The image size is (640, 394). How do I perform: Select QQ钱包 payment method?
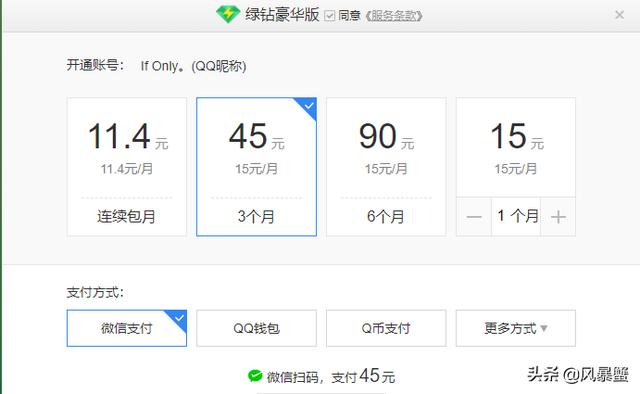click(x=256, y=328)
